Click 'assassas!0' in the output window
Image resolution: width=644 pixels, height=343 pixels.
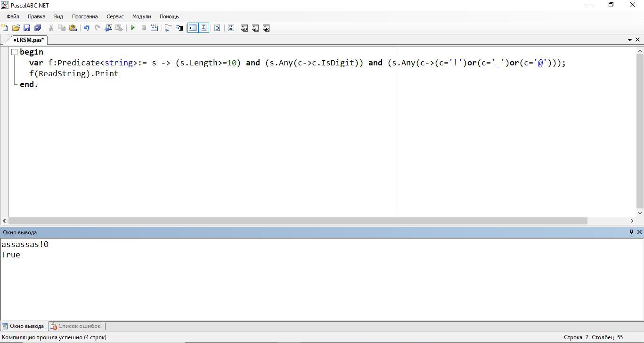[25, 244]
